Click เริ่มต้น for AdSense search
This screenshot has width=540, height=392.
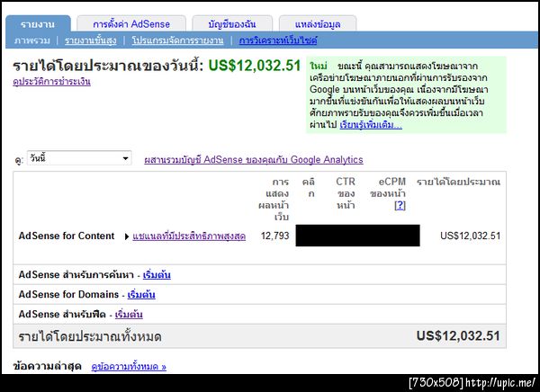pyautogui.click(x=157, y=275)
